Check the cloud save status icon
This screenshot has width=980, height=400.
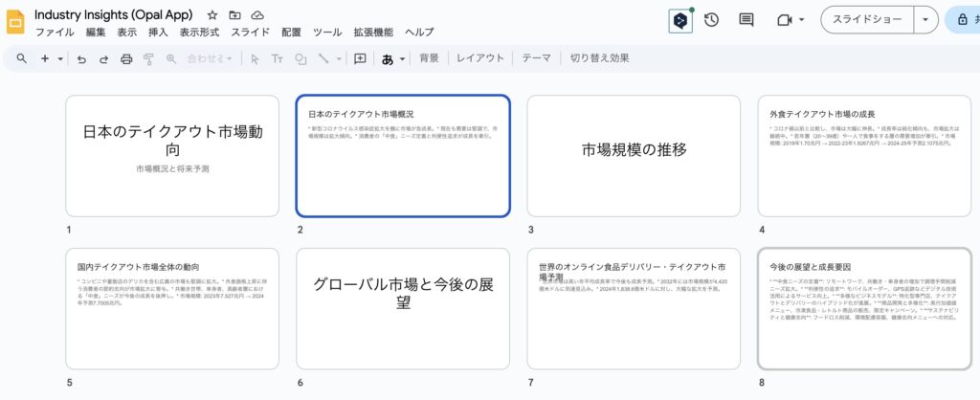(x=257, y=16)
